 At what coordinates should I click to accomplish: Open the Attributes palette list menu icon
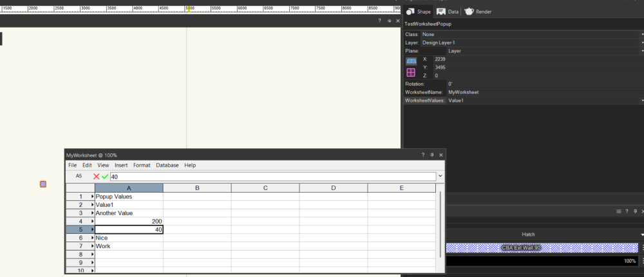pyautogui.click(x=618, y=211)
